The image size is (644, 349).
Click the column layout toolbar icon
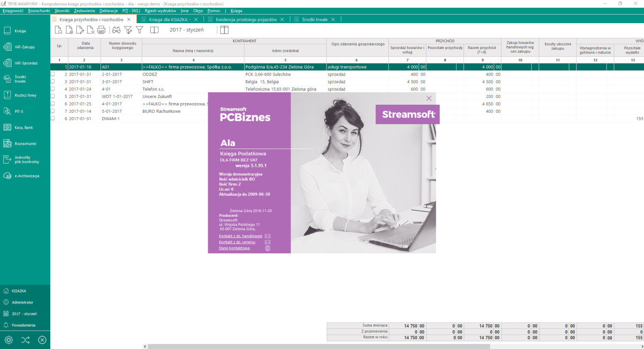point(224,30)
